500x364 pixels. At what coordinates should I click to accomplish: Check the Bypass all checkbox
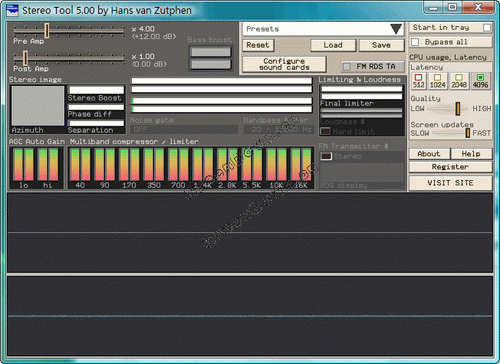point(415,42)
